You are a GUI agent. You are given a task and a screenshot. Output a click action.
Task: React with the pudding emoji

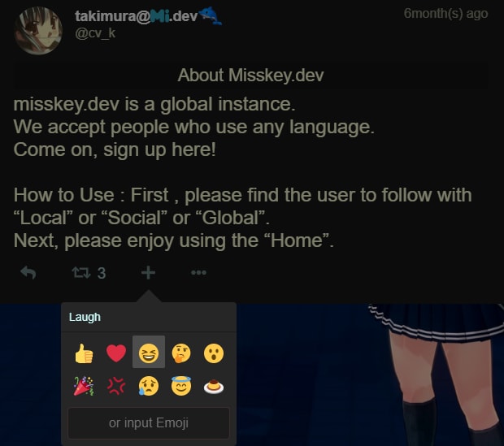(x=214, y=386)
